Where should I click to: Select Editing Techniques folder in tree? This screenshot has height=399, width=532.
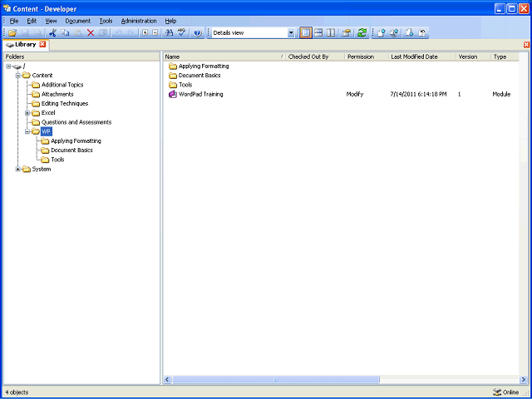tap(65, 103)
